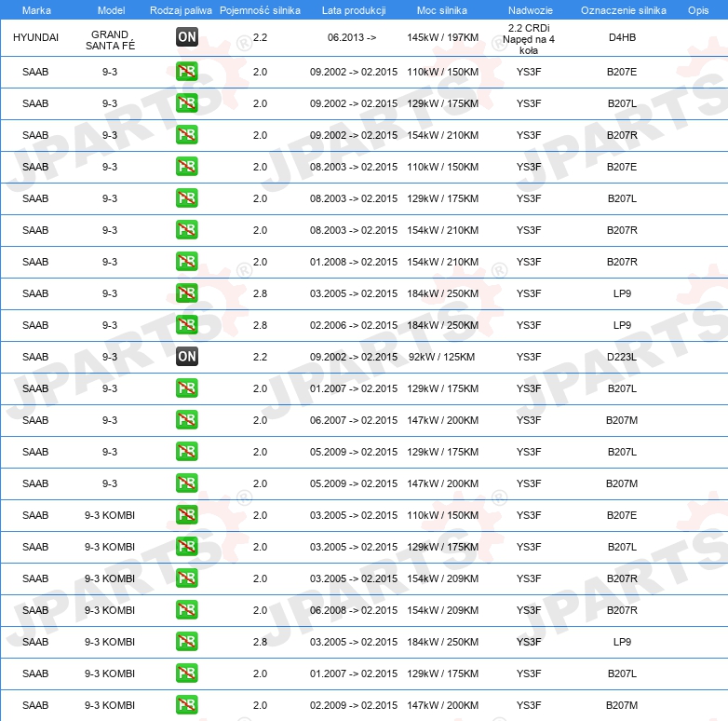Viewport: 728px width, 721px height.
Task: Click 'YS3F' body cell in the D223L row
Action: tap(529, 357)
